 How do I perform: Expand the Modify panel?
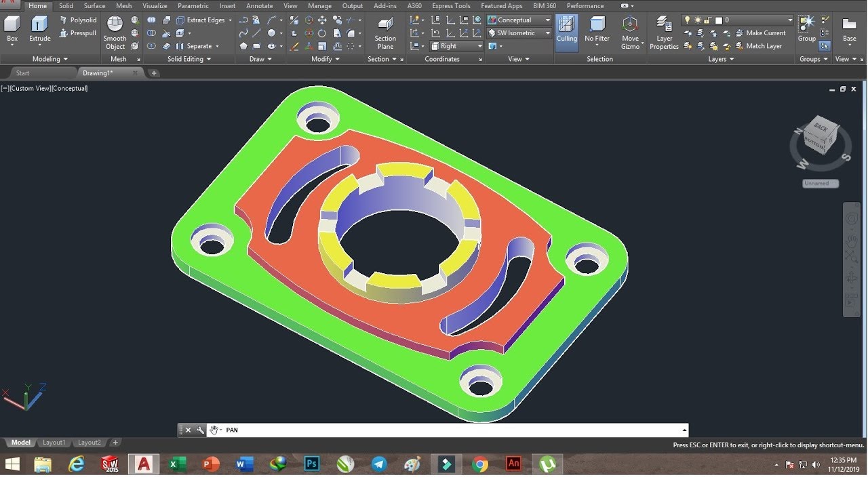pos(325,59)
